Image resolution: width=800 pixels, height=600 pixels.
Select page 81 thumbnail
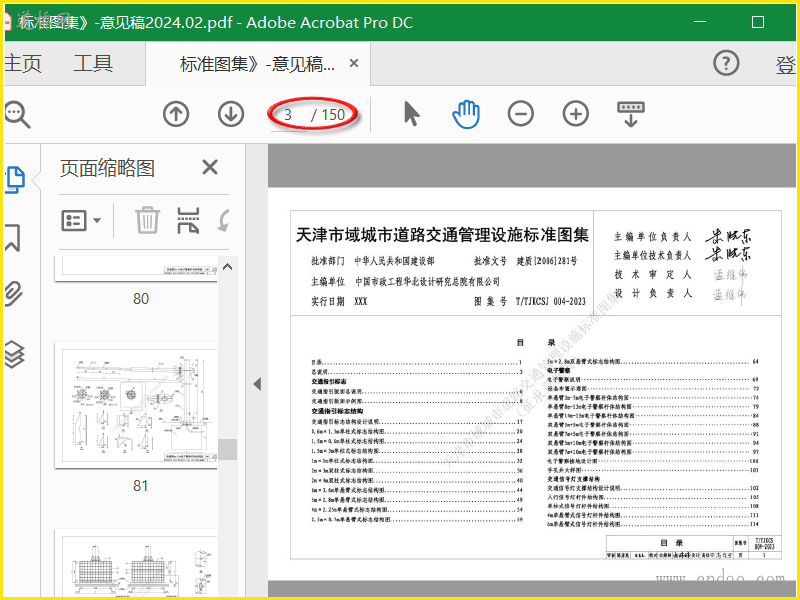136,406
